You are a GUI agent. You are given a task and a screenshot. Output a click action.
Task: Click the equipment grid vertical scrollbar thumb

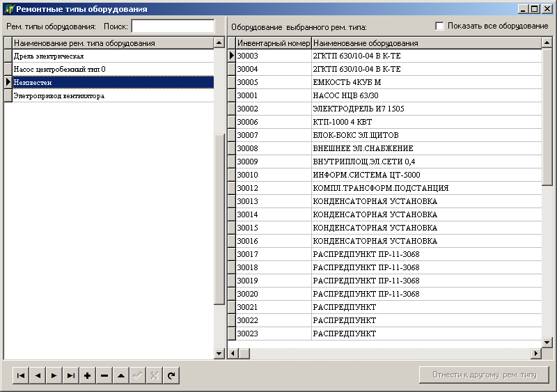547,117
